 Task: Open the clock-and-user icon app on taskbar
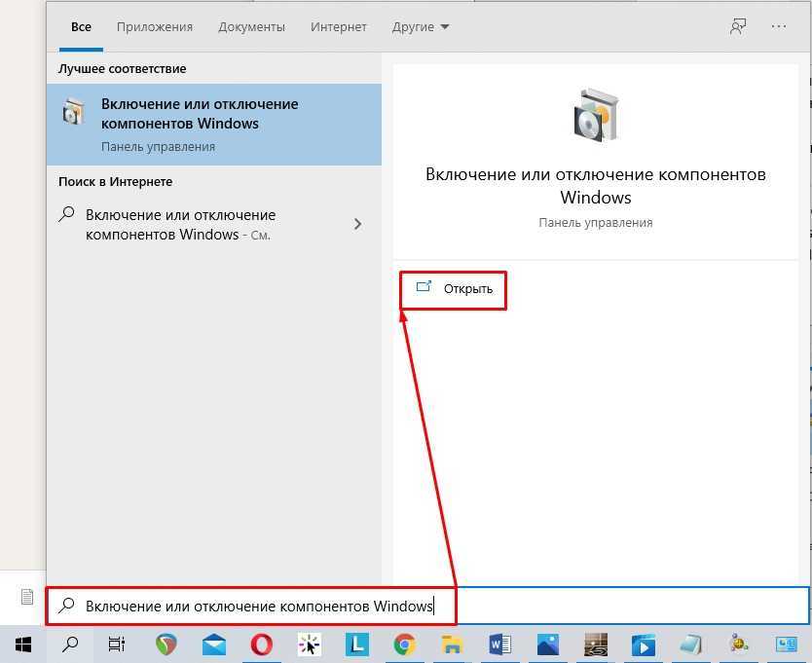pos(739,645)
